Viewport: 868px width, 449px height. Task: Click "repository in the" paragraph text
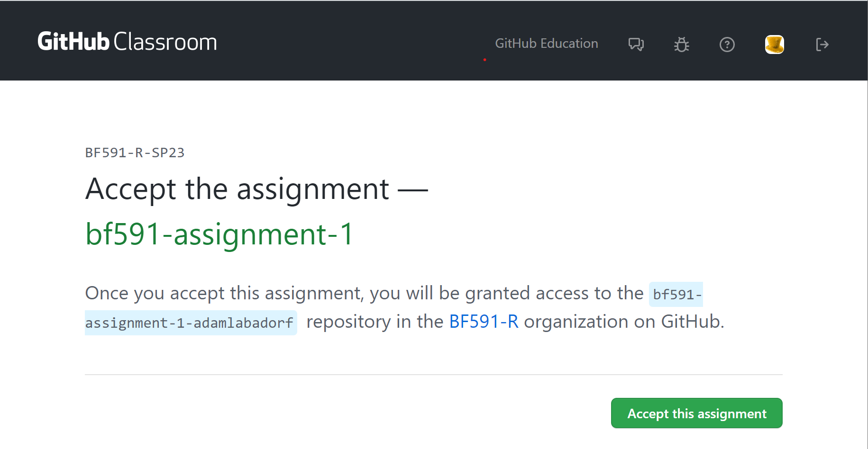pos(375,322)
